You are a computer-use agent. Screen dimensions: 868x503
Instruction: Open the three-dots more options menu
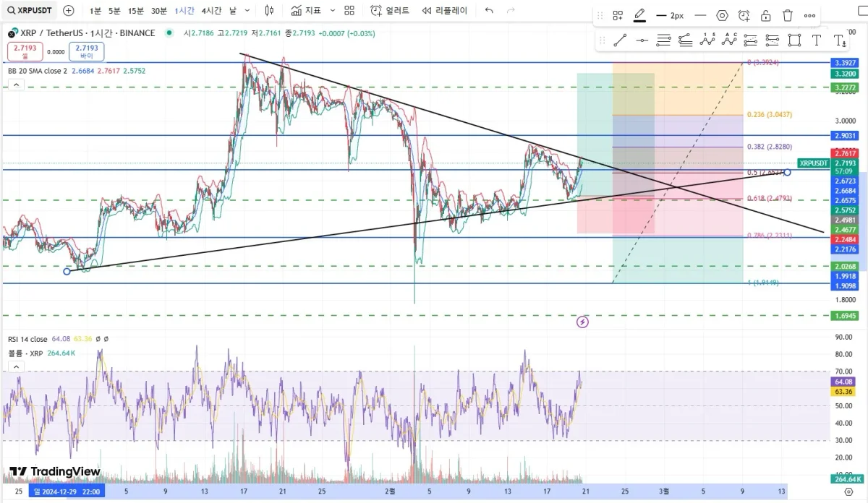tap(810, 15)
